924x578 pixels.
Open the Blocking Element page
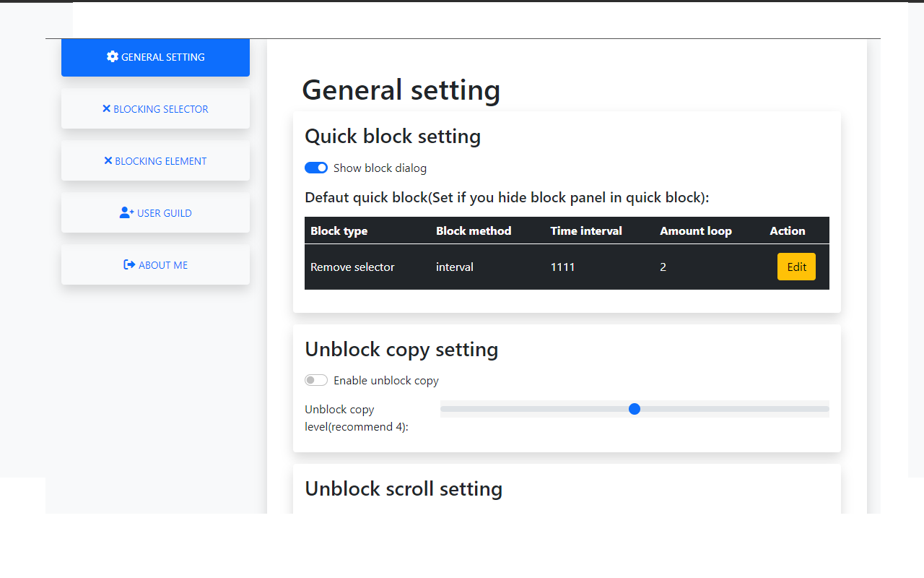click(155, 160)
